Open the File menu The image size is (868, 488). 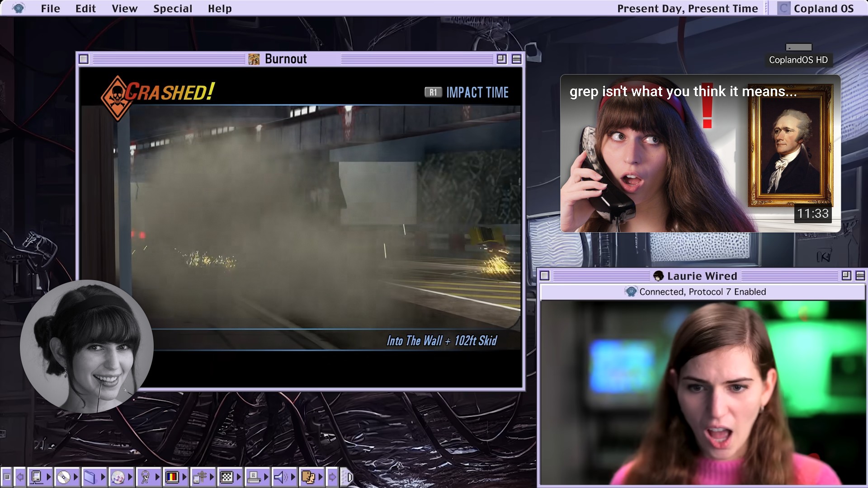click(50, 9)
